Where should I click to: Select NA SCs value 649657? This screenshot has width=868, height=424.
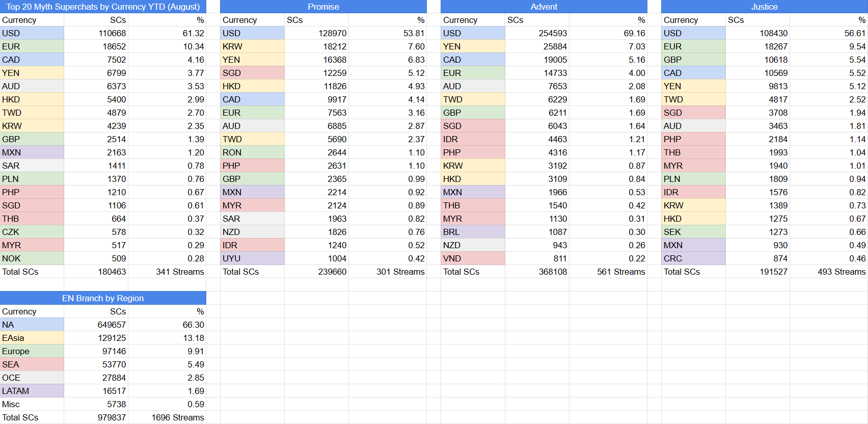tap(96, 325)
